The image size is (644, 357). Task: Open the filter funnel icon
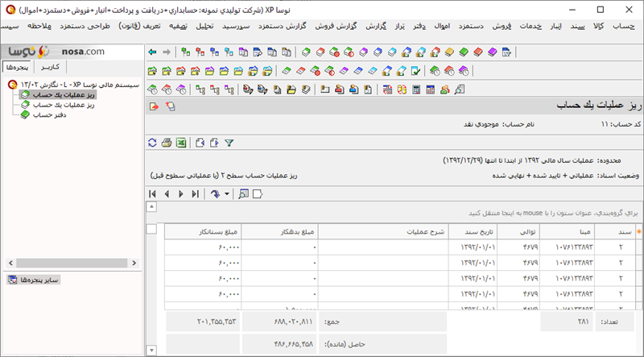[229, 143]
